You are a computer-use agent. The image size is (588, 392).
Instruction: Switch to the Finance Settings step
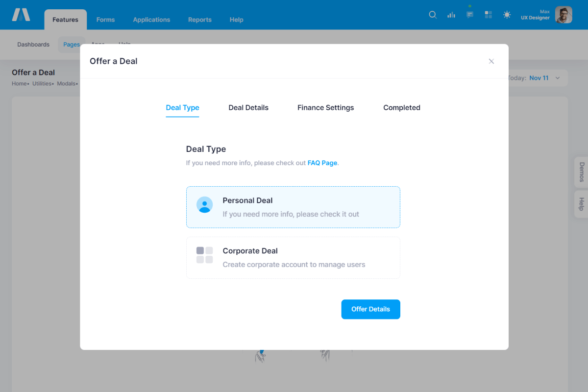[325, 108]
